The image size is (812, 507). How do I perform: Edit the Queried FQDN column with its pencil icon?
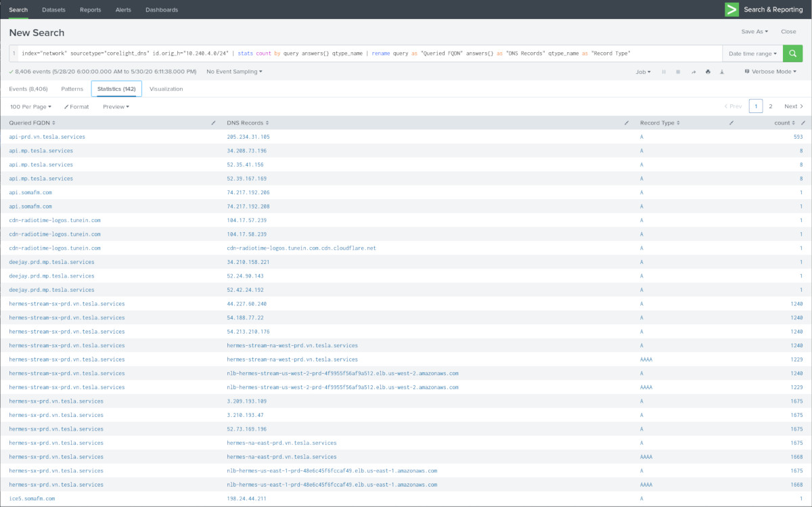[x=214, y=123]
